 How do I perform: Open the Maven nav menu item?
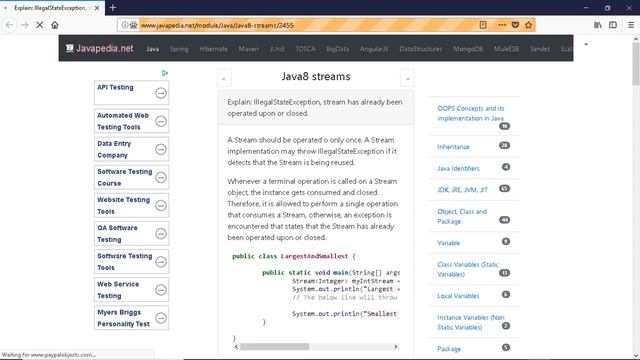tap(249, 49)
